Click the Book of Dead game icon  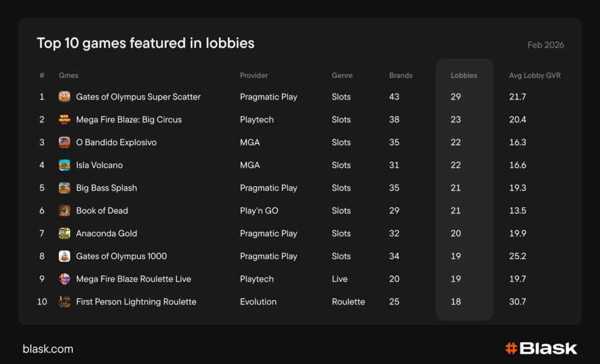tap(64, 211)
